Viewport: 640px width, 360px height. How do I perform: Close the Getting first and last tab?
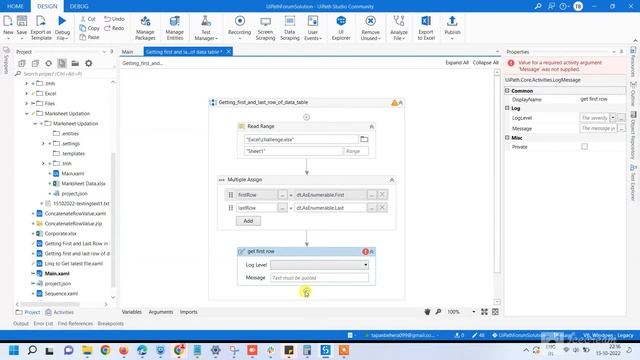click(x=229, y=51)
